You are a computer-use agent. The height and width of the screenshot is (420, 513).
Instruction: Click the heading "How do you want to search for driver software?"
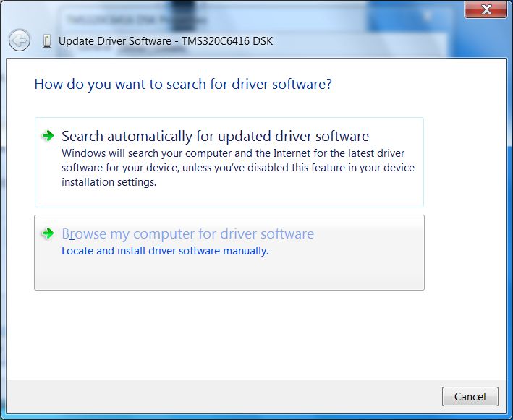click(x=183, y=85)
